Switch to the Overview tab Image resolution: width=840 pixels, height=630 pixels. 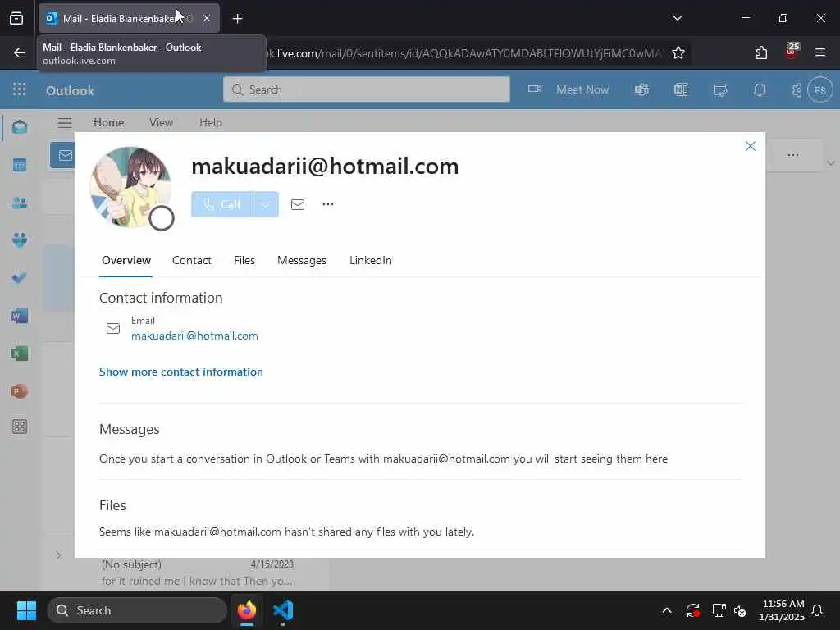pos(126,260)
